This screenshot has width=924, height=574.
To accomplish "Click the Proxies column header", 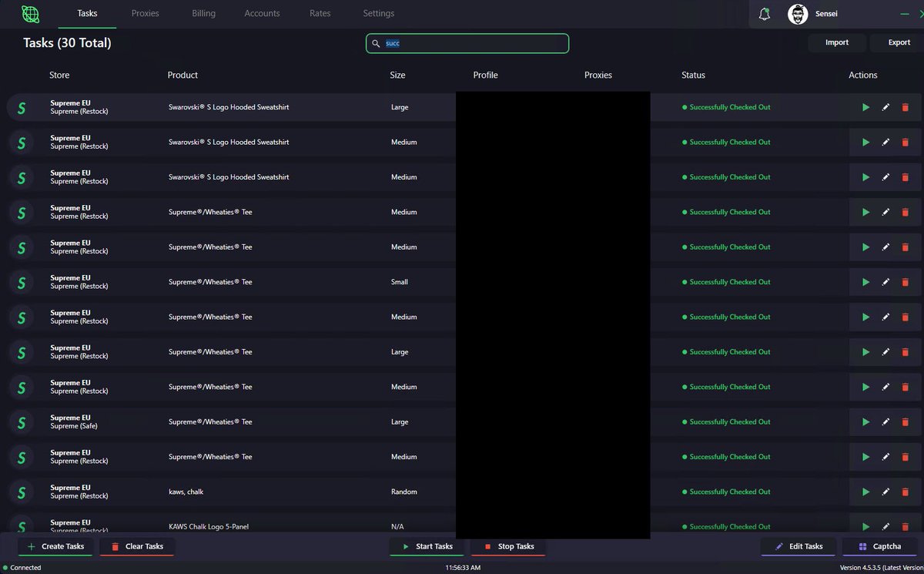I will click(598, 76).
